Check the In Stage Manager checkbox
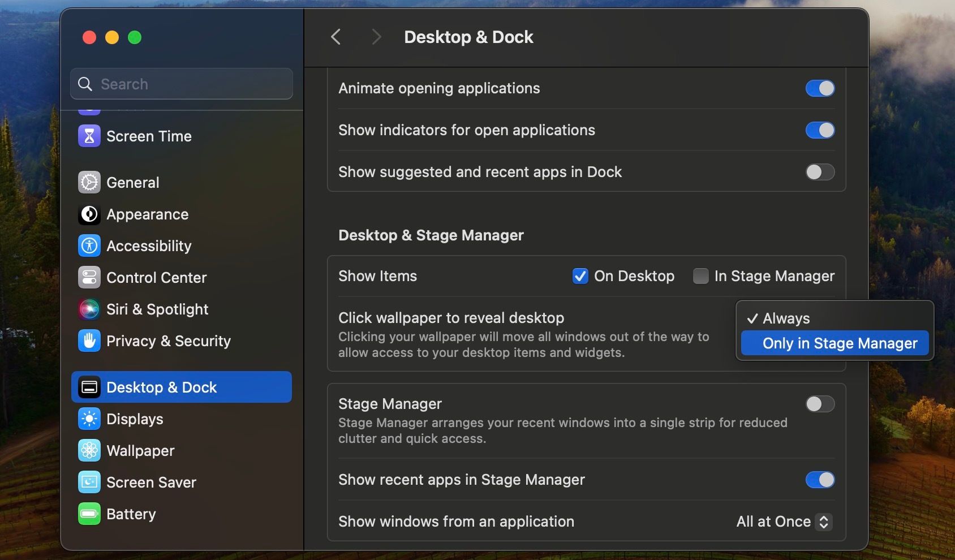Viewport: 955px width, 560px height. point(701,276)
